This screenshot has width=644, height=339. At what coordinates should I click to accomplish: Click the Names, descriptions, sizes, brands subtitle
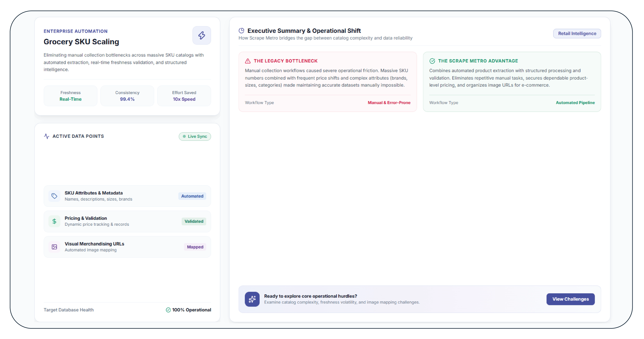coord(98,199)
